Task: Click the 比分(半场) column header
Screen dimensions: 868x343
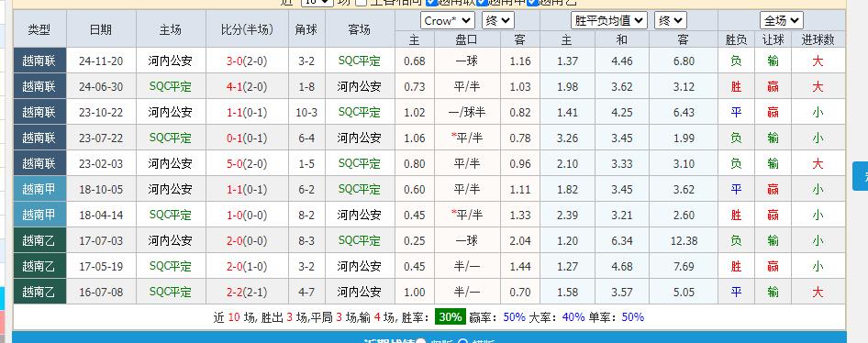Action: (247, 29)
